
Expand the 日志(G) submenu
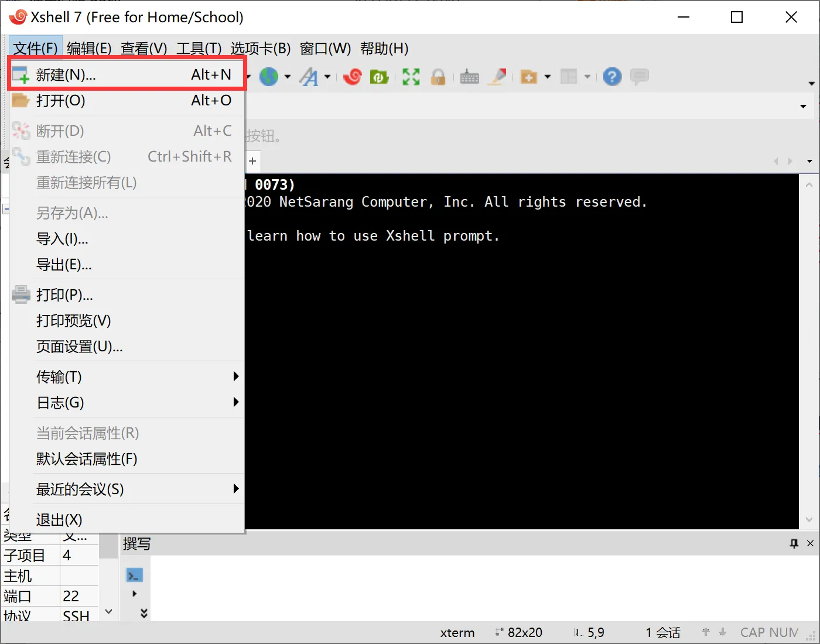236,402
